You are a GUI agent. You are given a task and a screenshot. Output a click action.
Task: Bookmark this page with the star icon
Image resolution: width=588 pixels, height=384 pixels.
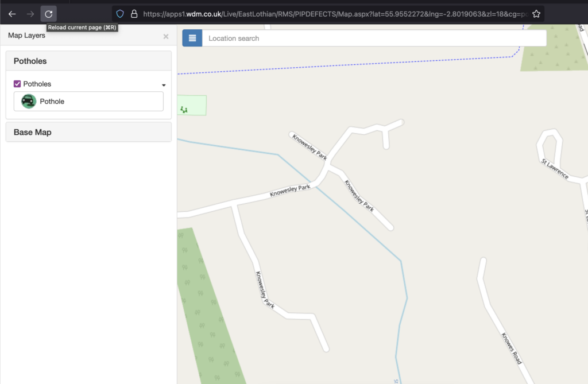tap(536, 14)
